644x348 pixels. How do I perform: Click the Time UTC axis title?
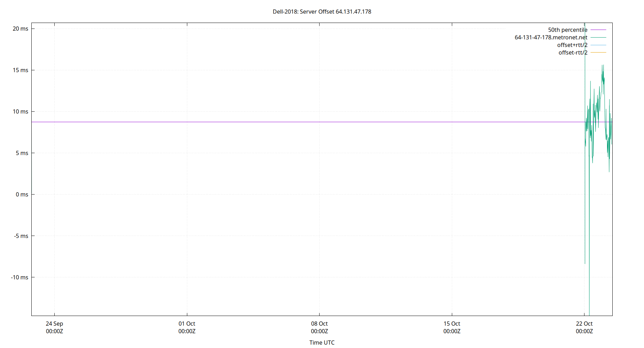[322, 342]
